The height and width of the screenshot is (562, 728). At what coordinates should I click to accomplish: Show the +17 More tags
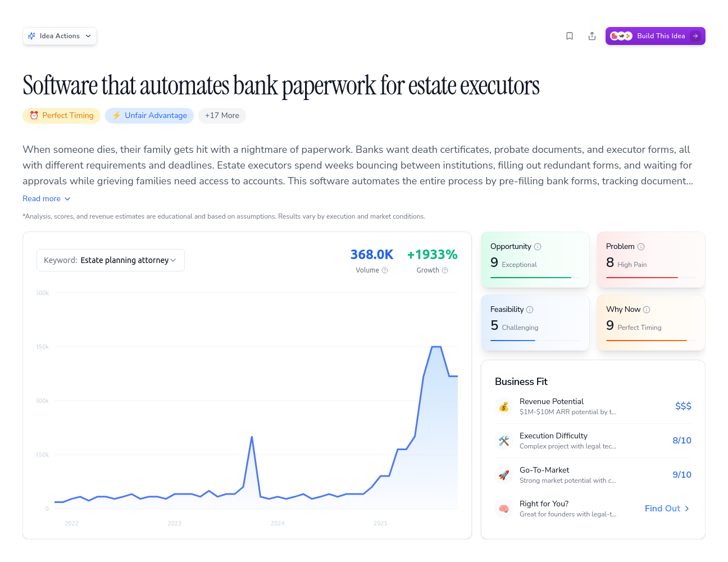pos(222,115)
